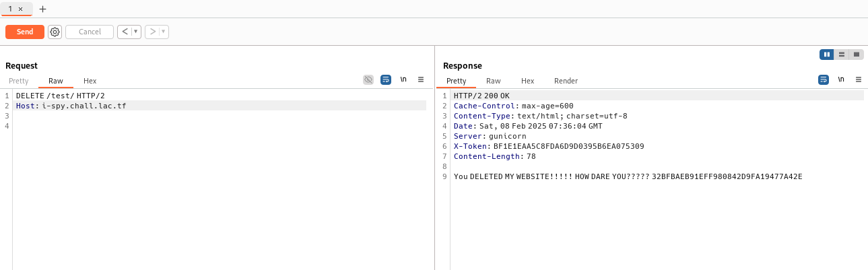
Task: Close Repeater tab 1
Action: [x=21, y=9]
